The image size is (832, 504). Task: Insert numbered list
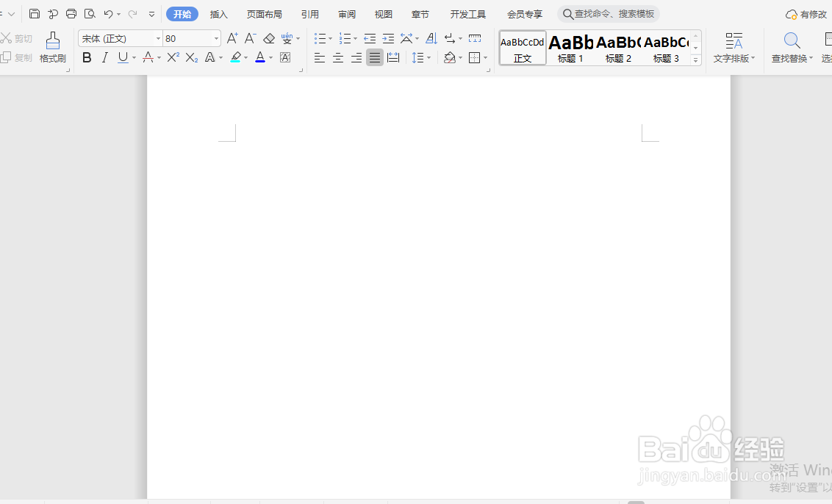pos(345,38)
